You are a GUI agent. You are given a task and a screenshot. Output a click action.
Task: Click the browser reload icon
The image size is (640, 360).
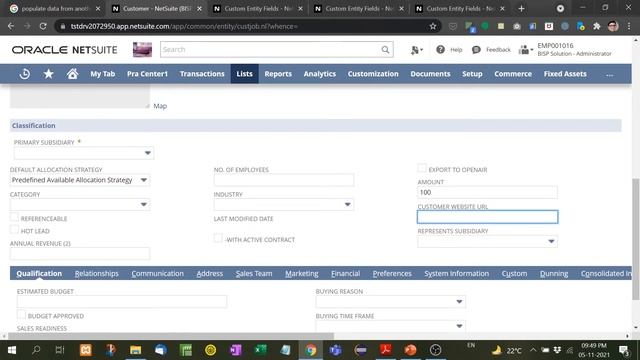click(x=43, y=26)
